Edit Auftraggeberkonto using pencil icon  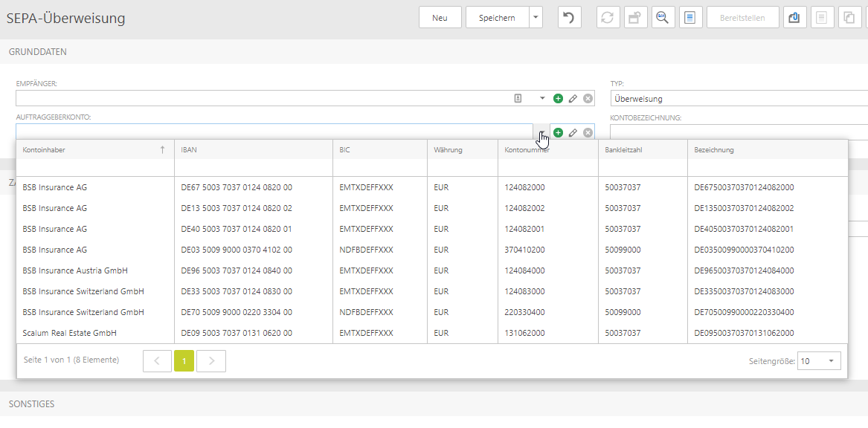[573, 133]
